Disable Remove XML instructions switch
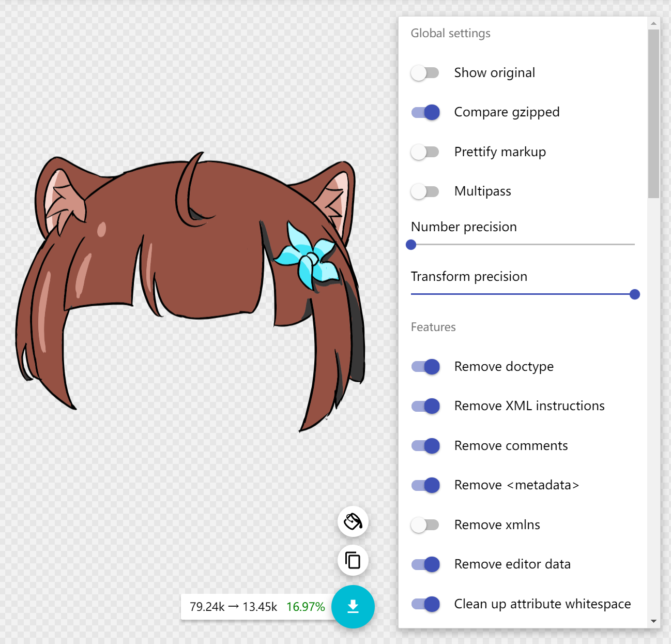This screenshot has height=644, width=671. click(x=425, y=406)
